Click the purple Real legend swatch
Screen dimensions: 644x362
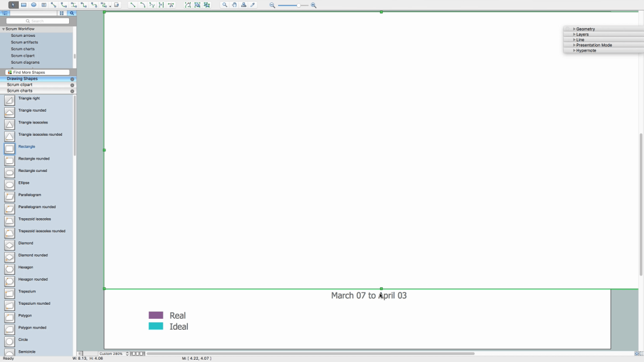point(156,315)
